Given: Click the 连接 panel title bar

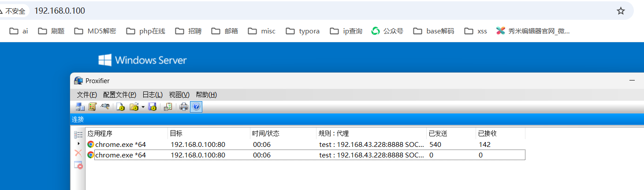Looking at the screenshot, I should [x=357, y=119].
